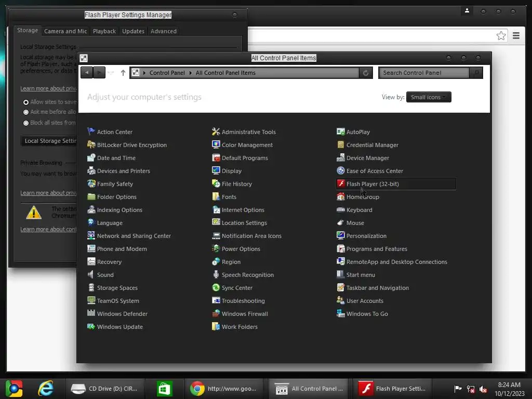This screenshot has width=532, height=399.
Task: Open BitLocker Drive Encryption icon
Action: [91, 144]
